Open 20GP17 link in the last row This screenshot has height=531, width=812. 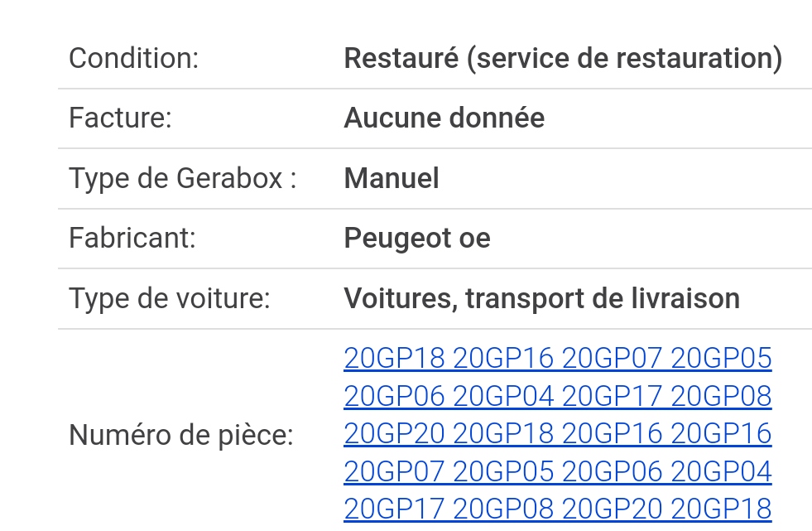click(x=394, y=509)
